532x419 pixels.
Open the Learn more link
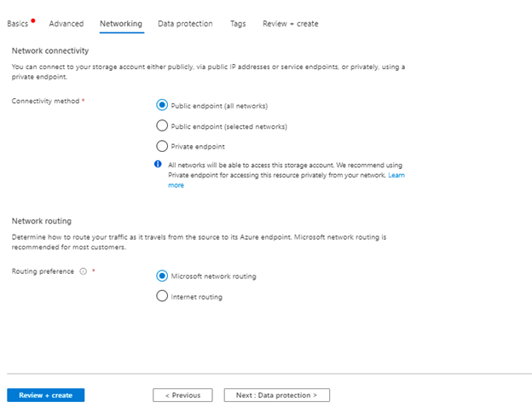point(396,174)
